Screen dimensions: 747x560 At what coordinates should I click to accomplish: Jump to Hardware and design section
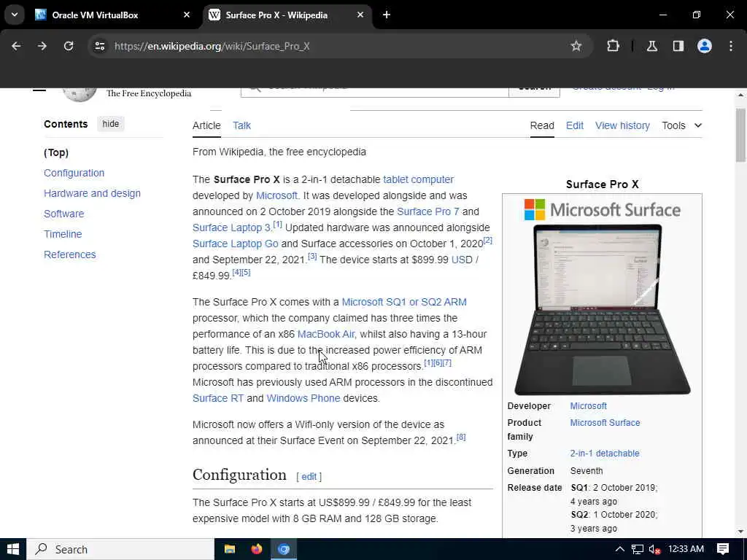92,193
